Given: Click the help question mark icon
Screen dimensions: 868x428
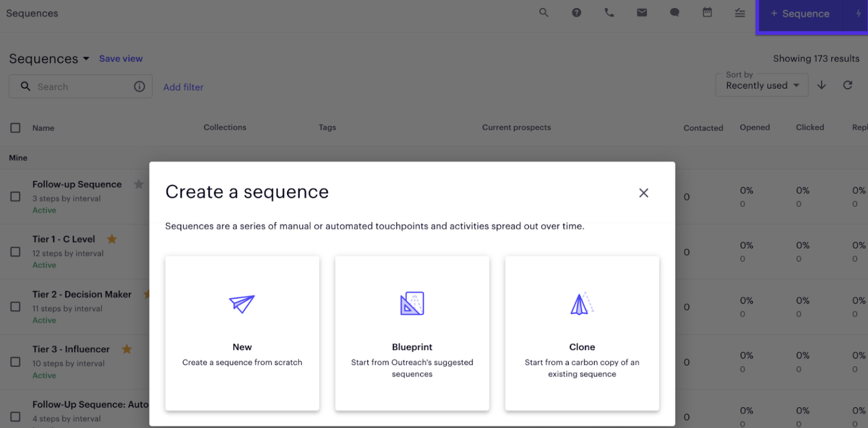Looking at the screenshot, I should pyautogui.click(x=576, y=12).
